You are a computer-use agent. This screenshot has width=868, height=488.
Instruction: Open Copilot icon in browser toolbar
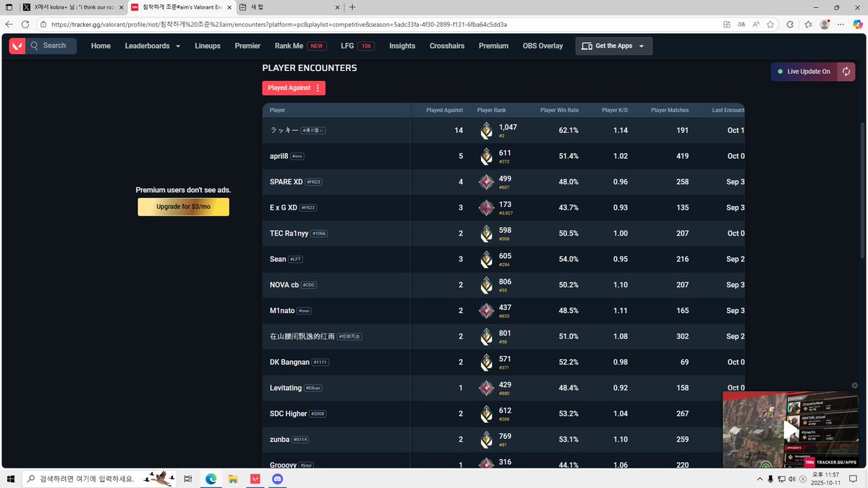pos(859,24)
